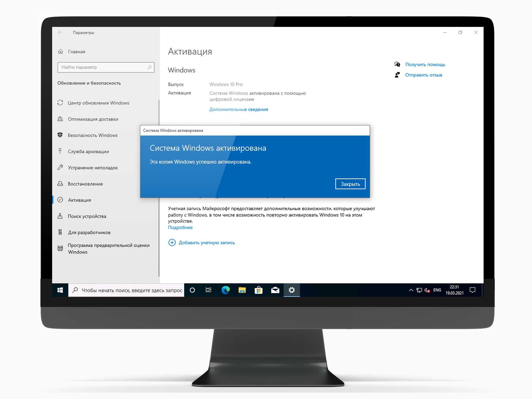Click 'Система Windows активирована' dialog title bar
Screen dimensions: 532x399
255,130
